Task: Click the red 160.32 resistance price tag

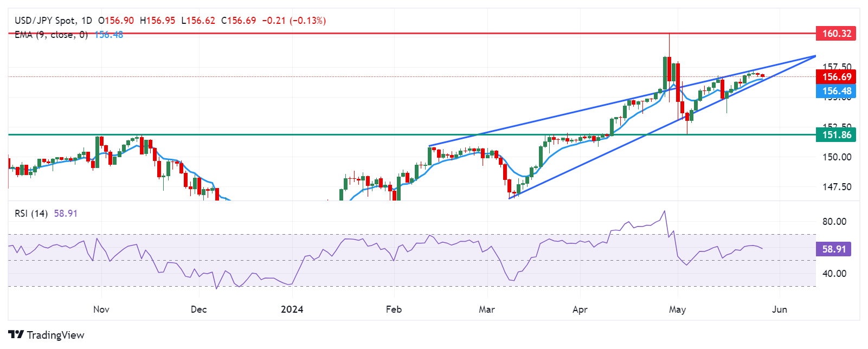Action: 836,34
